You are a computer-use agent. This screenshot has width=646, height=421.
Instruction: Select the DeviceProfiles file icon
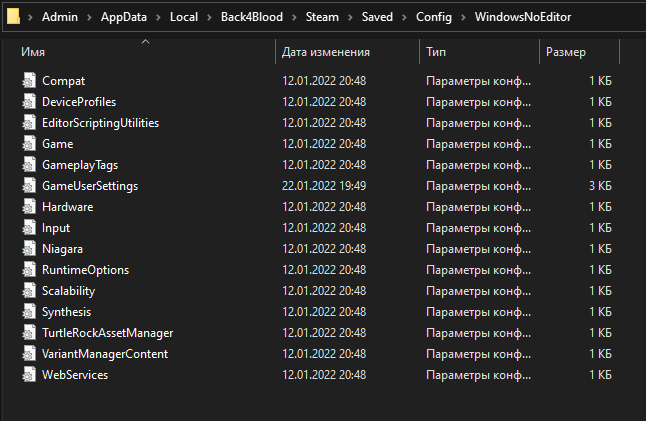(x=28, y=101)
